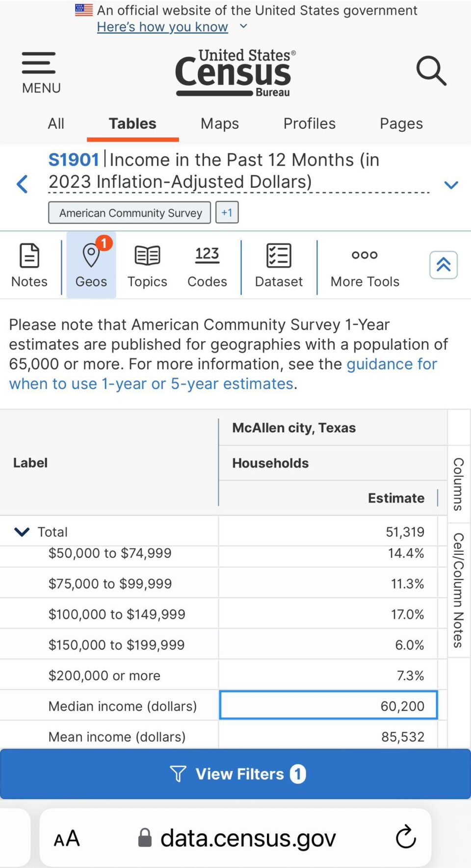Image resolution: width=471 pixels, height=868 pixels.
Task: Open the 1-year or 5-year guidance link
Action: click(x=223, y=373)
